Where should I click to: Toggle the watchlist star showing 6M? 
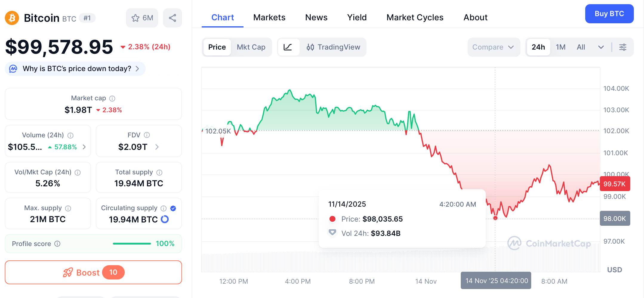coord(142,18)
